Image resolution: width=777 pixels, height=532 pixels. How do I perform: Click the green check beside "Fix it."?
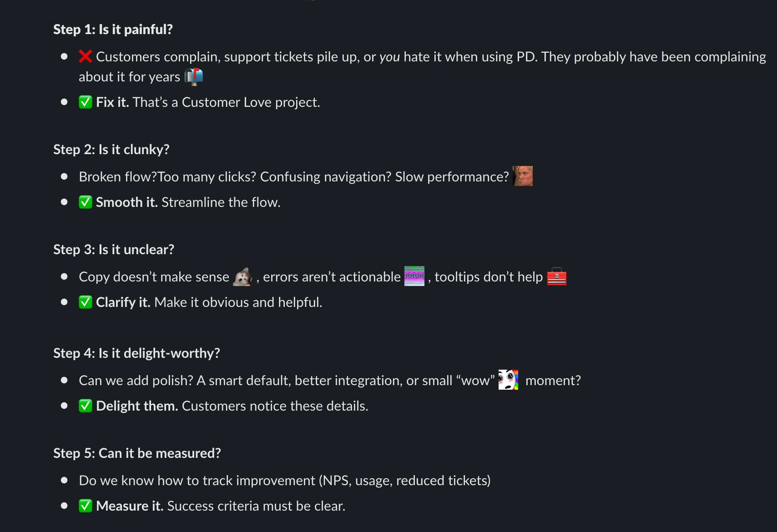tap(85, 102)
